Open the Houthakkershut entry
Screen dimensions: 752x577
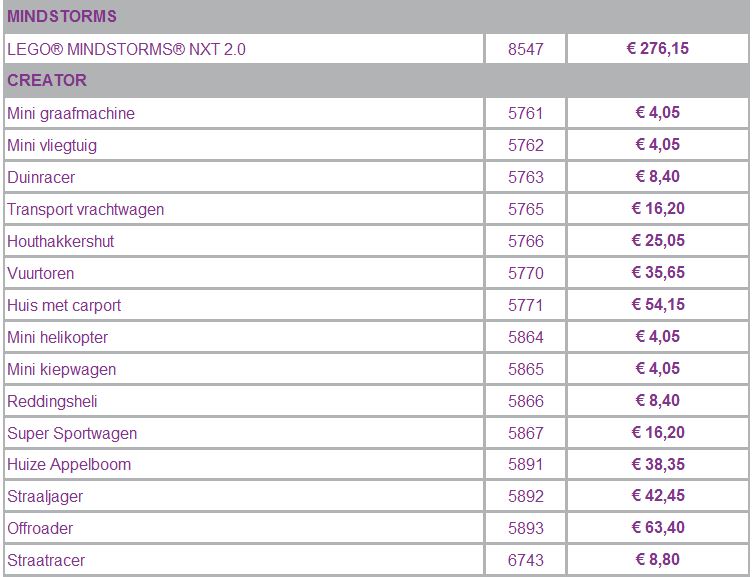click(x=60, y=241)
